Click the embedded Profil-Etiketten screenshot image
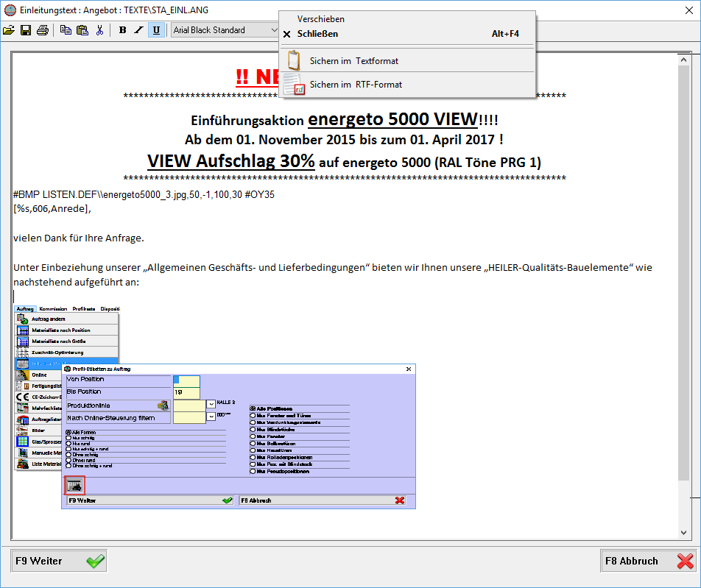701x588 pixels. 215,407
